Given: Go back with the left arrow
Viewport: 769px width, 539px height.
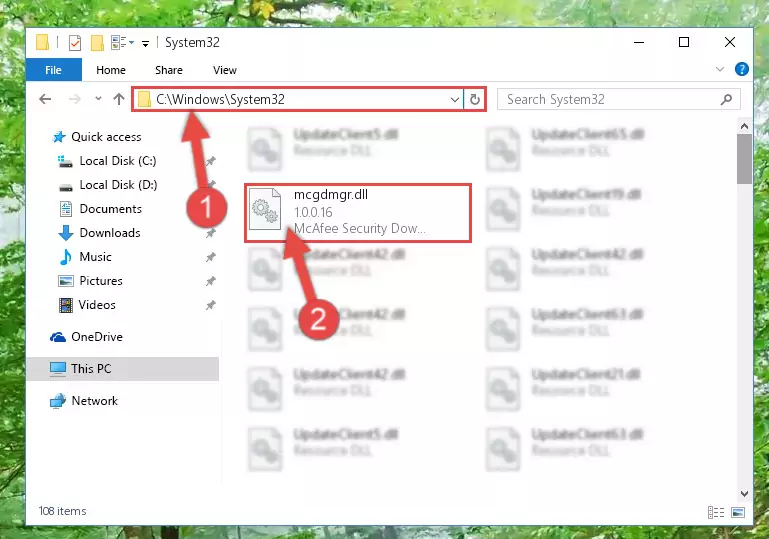Looking at the screenshot, I should tap(45, 99).
